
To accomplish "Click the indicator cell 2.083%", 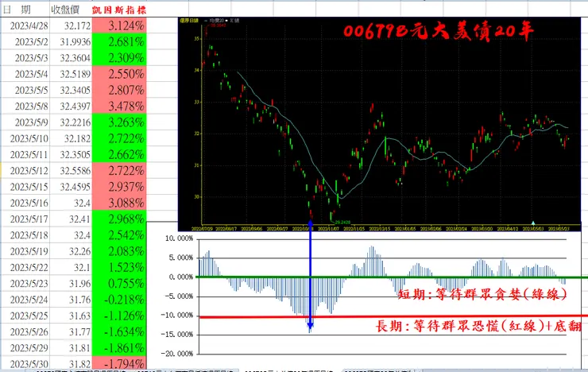I will [x=119, y=251].
